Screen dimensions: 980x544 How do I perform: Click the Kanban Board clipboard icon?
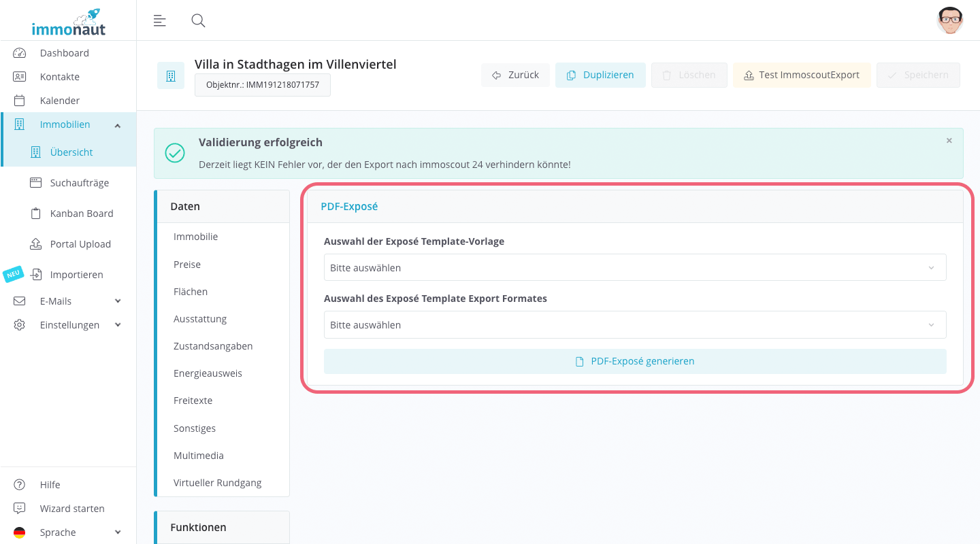click(36, 214)
